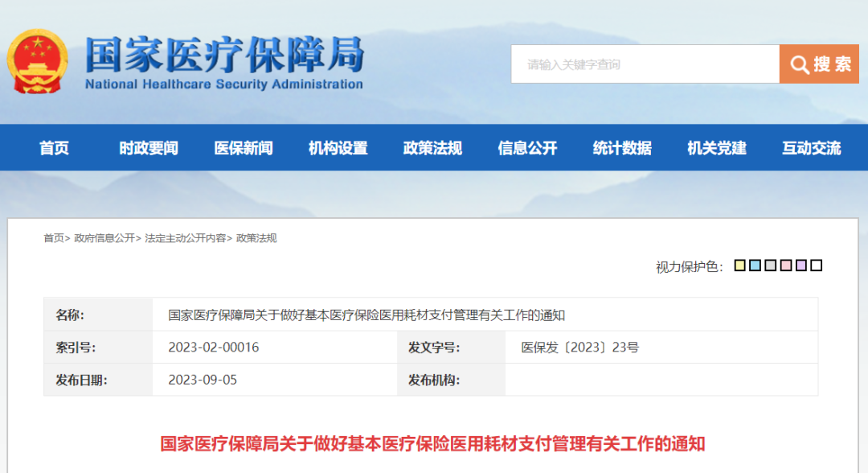Select the yellow 视力保护色 swatch
868x473 pixels.
pos(739,265)
